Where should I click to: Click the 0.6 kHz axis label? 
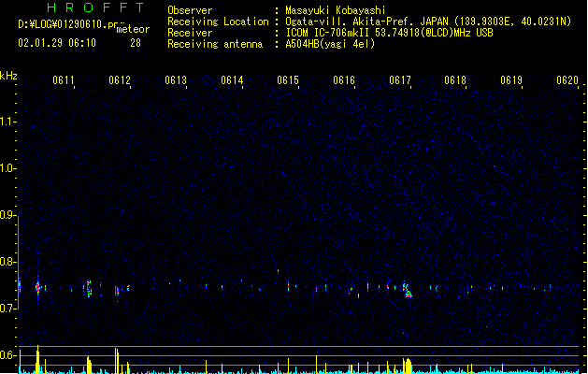click(x=7, y=355)
